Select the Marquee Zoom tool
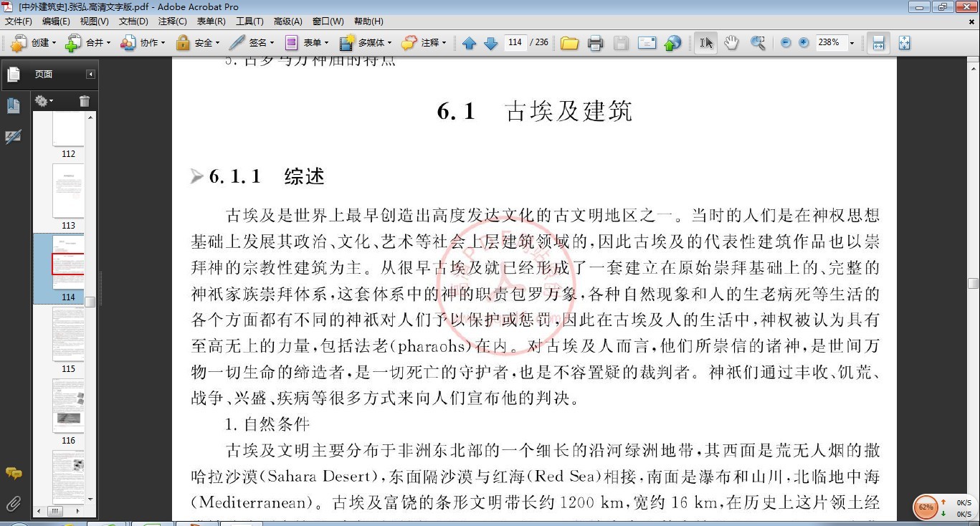 tap(758, 43)
